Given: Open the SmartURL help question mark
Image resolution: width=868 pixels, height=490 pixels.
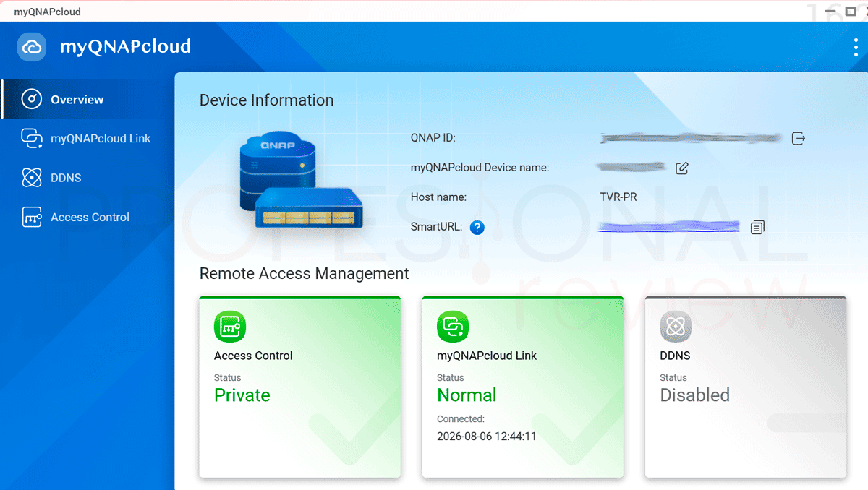Looking at the screenshot, I should [x=477, y=228].
